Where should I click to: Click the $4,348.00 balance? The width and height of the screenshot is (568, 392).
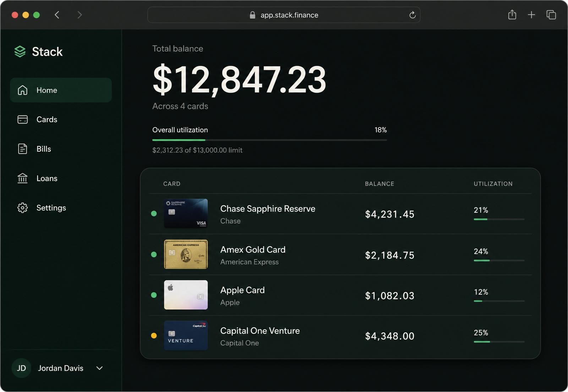point(390,336)
